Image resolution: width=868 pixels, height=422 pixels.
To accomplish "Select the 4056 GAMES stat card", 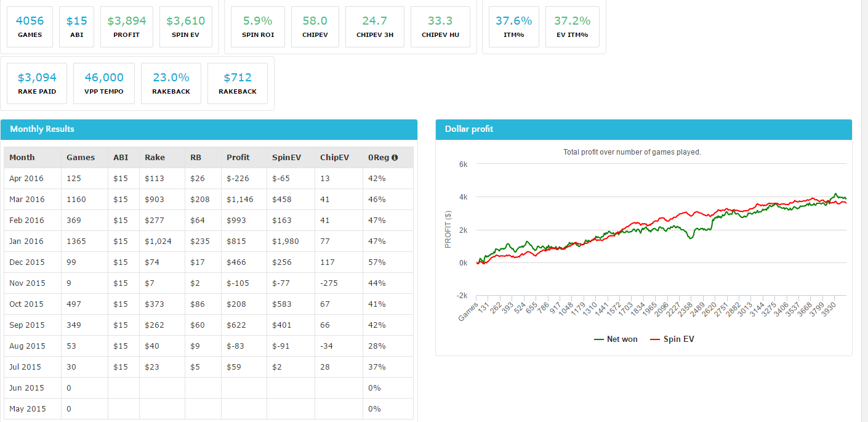I will point(30,26).
